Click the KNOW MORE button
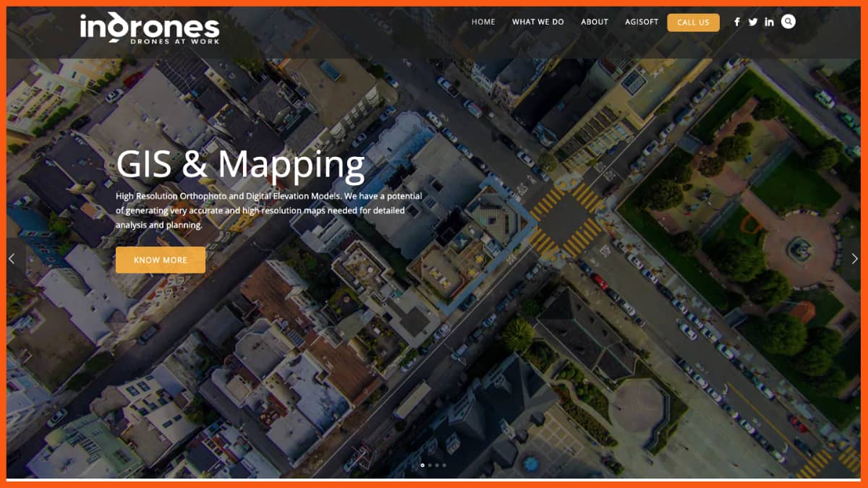 161,260
